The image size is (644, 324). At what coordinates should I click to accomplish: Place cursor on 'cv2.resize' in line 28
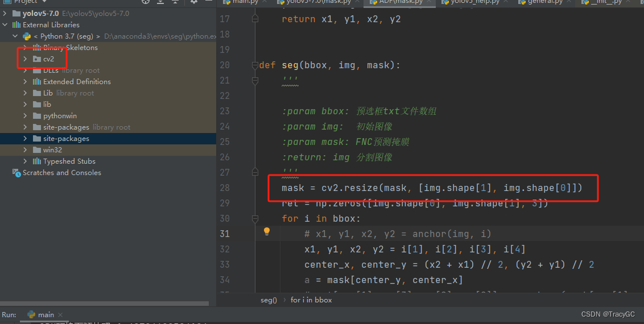(x=349, y=188)
